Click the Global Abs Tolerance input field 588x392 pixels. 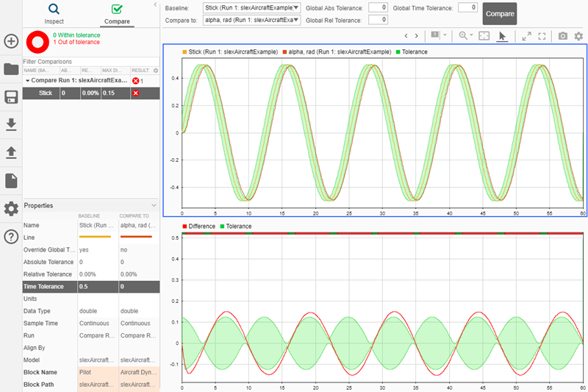click(x=378, y=7)
